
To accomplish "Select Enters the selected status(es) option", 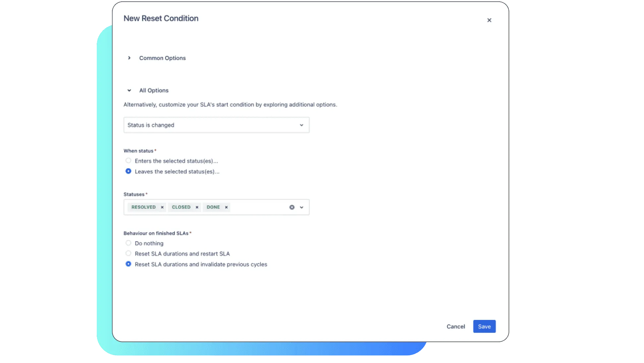I will (x=128, y=161).
